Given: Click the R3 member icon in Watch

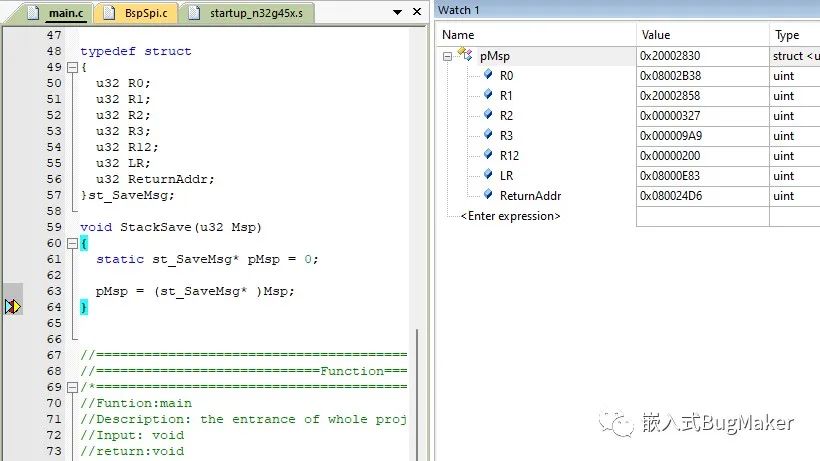Looking at the screenshot, I should pos(488,134).
